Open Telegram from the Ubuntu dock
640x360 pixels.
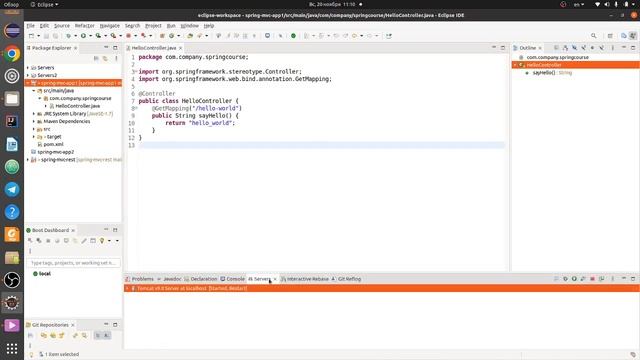point(12,189)
